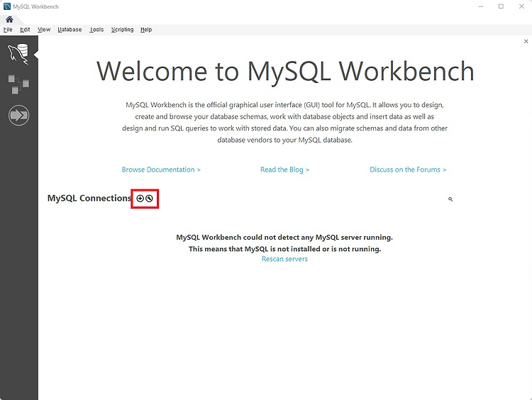Open the Scripting menu
The image size is (532, 400).
[x=122, y=30]
